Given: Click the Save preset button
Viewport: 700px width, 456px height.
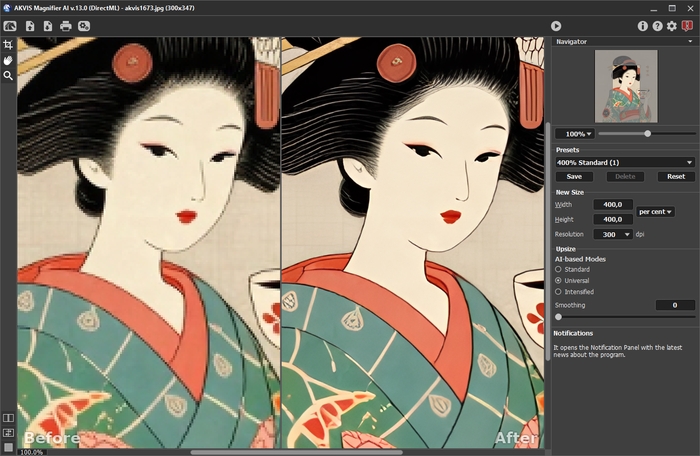Looking at the screenshot, I should [574, 176].
